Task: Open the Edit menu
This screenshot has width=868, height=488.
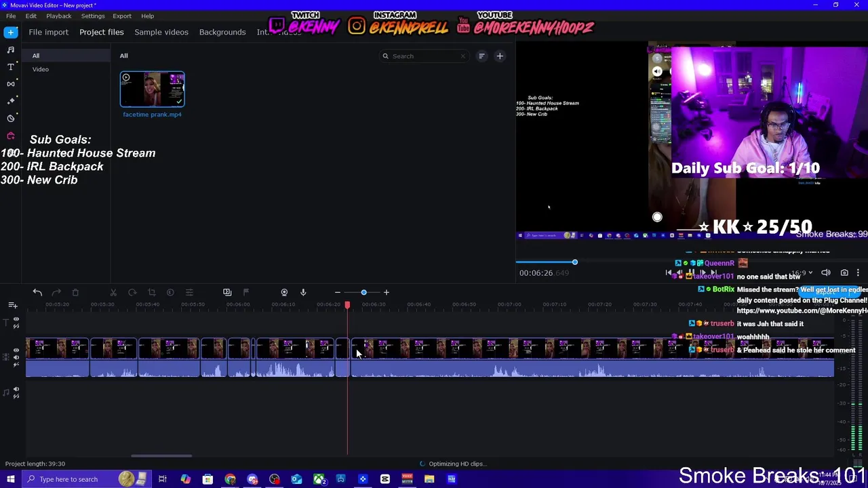Action: pos(31,16)
